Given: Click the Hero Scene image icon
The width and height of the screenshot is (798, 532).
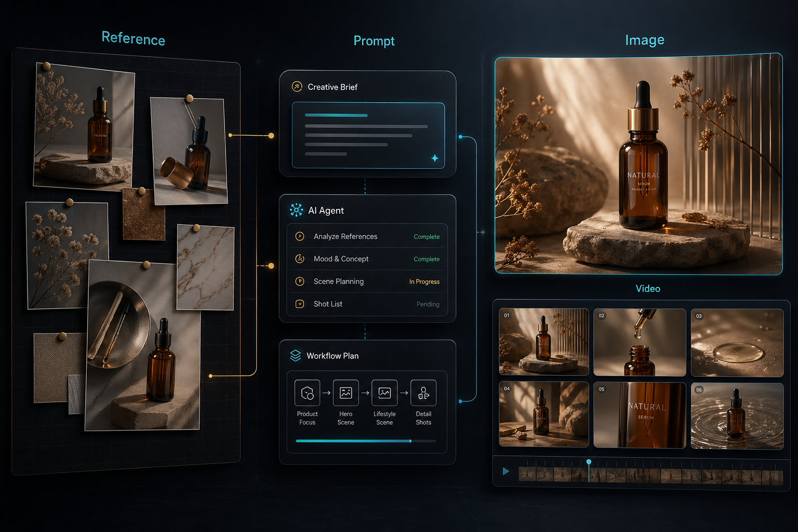Looking at the screenshot, I should point(345,393).
